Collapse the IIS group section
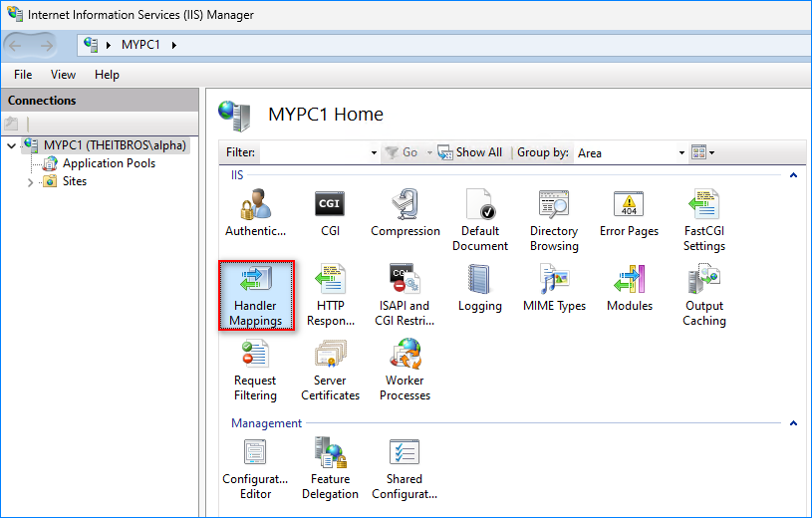 pyautogui.click(x=793, y=175)
